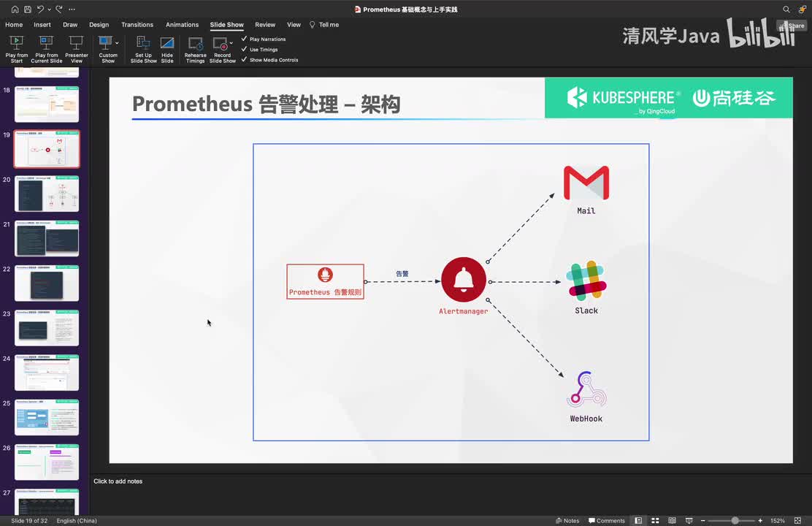Toggle the Play Narrations checkbox
Screen dimensions: 812x526
coord(245,39)
